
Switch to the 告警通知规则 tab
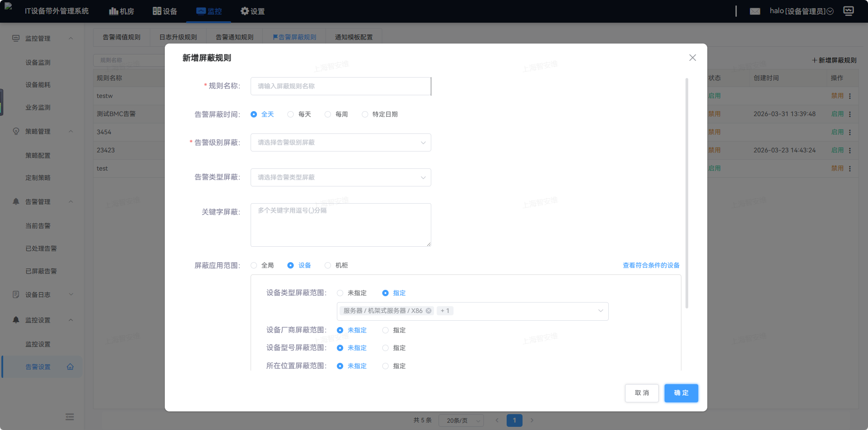coord(235,37)
